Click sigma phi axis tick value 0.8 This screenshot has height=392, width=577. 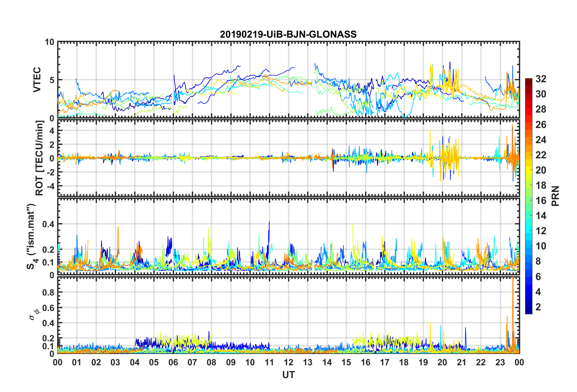coord(48,292)
